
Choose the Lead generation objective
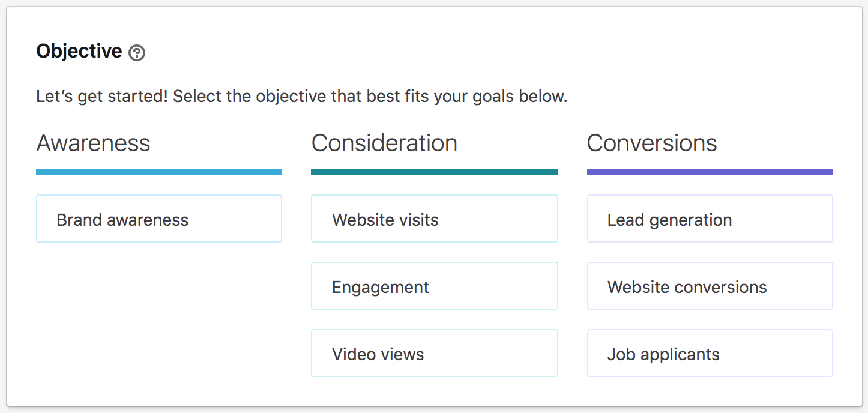710,219
